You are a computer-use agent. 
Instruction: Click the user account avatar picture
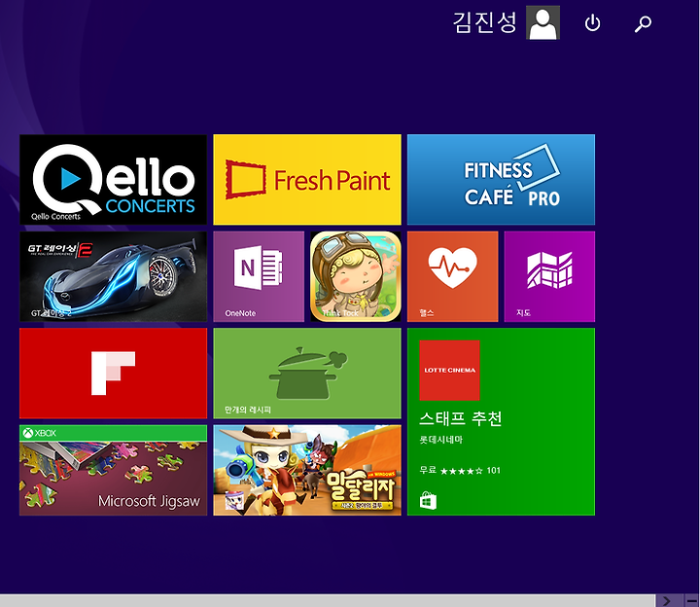[x=542, y=22]
